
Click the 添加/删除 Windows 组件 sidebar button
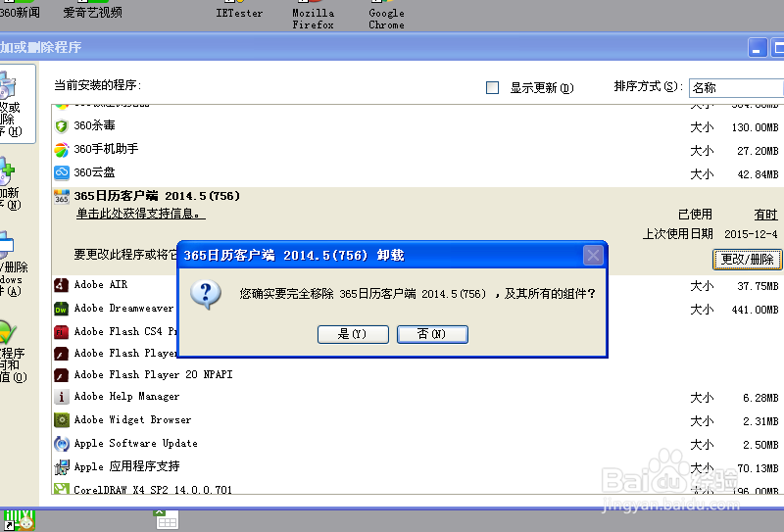[12, 264]
